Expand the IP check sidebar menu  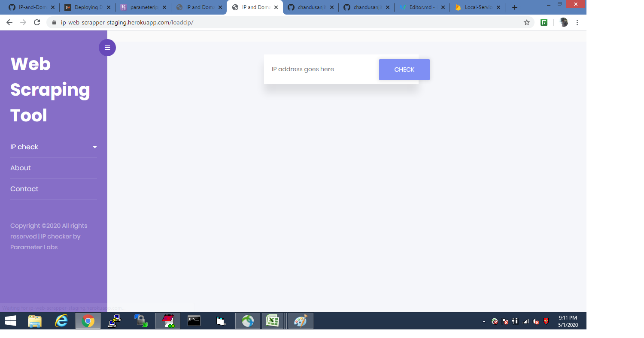point(54,147)
